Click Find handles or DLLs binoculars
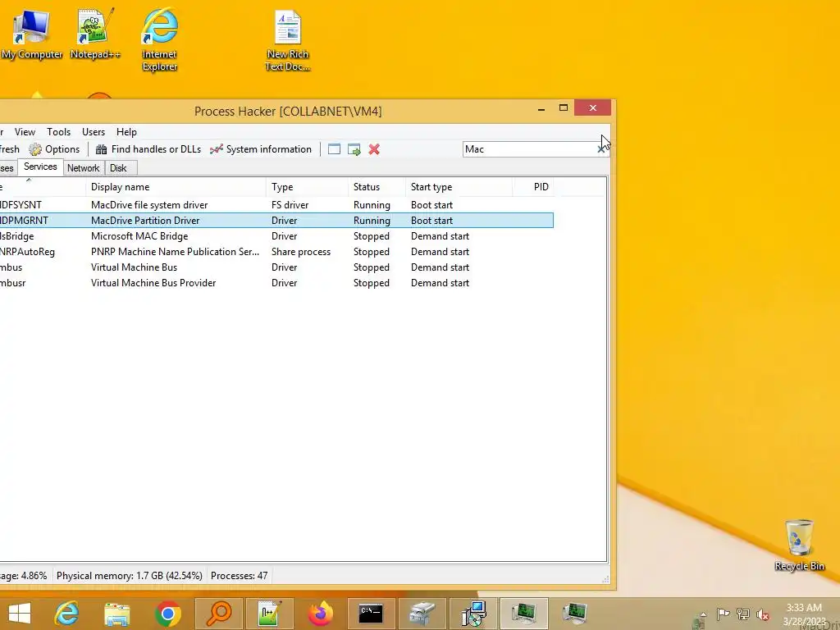 (x=148, y=149)
